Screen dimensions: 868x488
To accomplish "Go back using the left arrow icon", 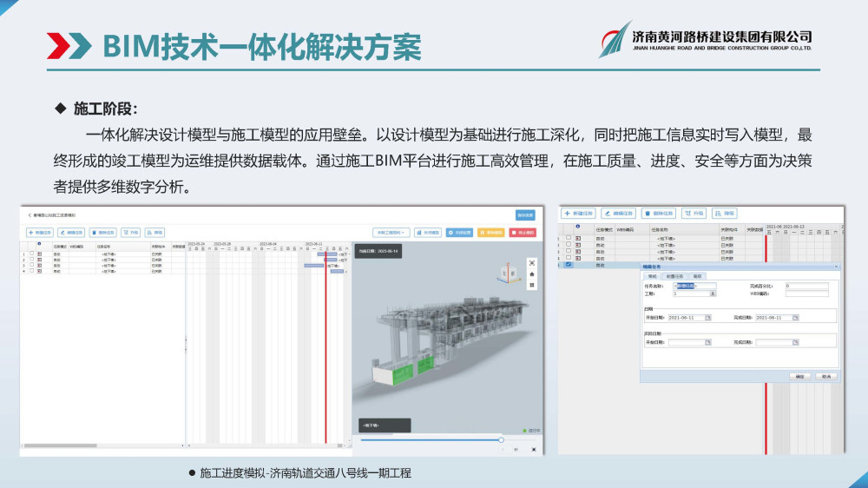I will 29,214.
